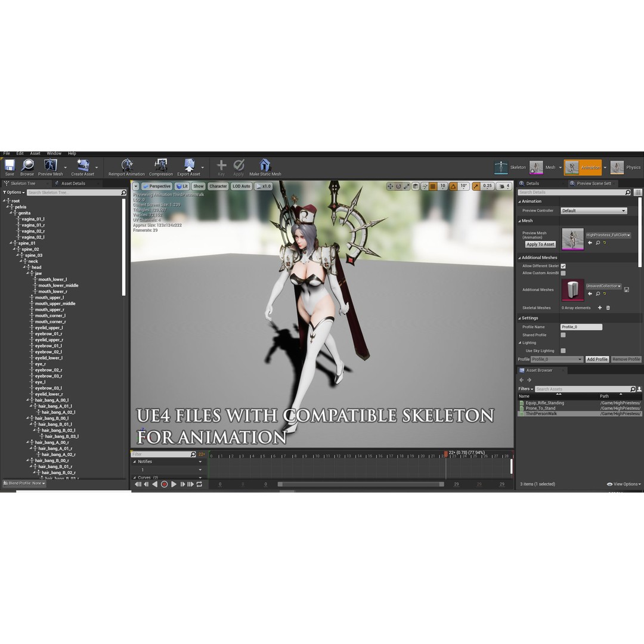Click the surface snapping icon
Viewport: 644px width, 644px height.
coord(425,186)
